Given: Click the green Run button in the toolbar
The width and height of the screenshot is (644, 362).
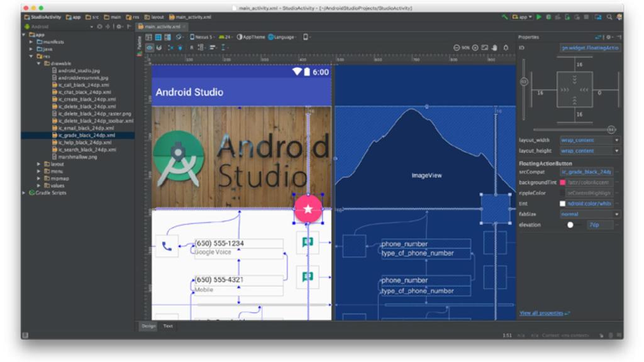Looking at the screenshot, I should tap(539, 16).
